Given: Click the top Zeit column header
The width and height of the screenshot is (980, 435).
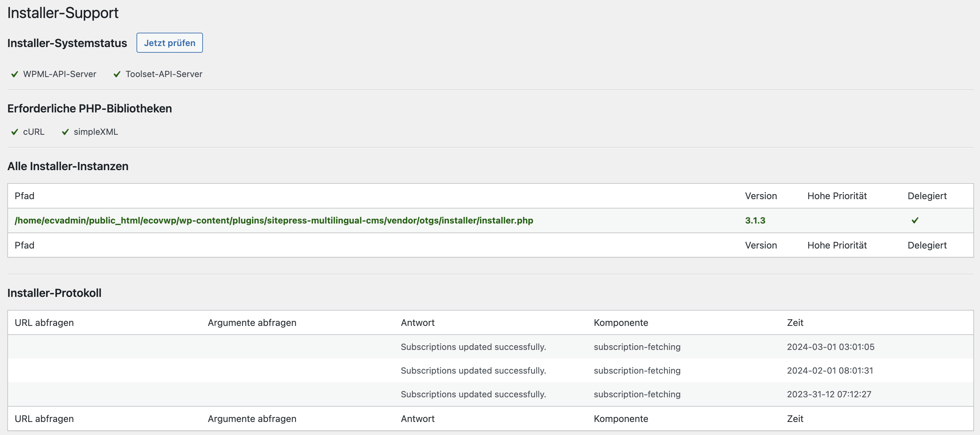Looking at the screenshot, I should (x=795, y=323).
